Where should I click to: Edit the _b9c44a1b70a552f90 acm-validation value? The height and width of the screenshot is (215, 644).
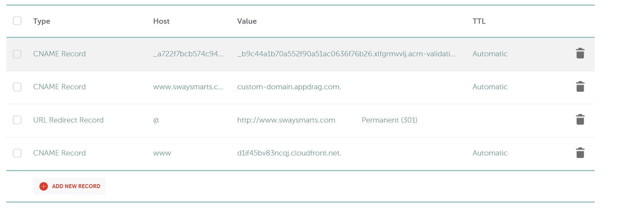[346, 54]
